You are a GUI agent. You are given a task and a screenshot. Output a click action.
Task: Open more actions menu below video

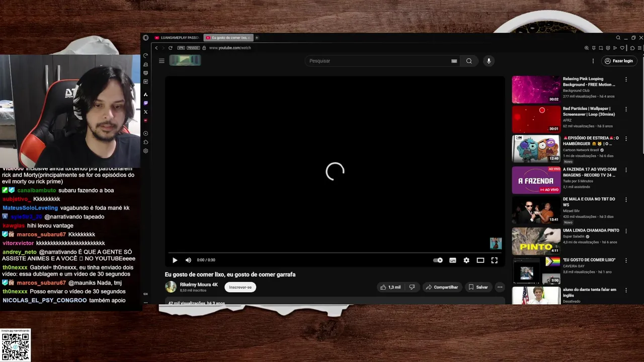500,287
